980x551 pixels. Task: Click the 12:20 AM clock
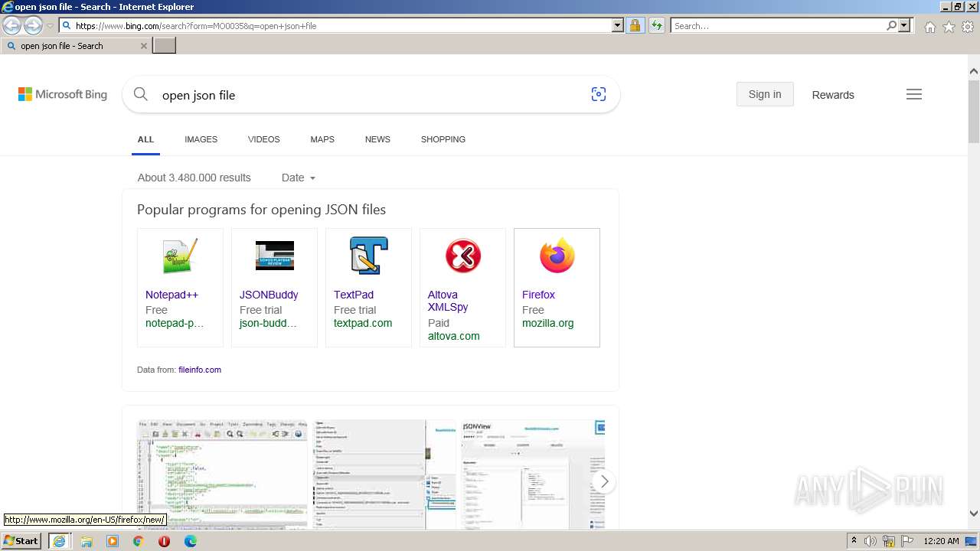(941, 541)
